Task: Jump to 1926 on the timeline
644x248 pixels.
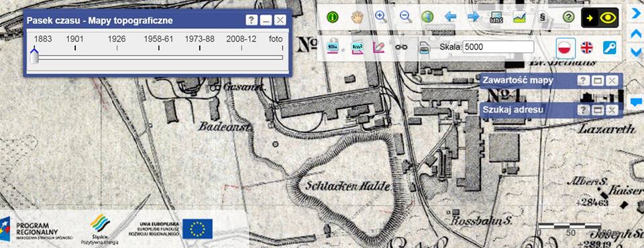Action: pyautogui.click(x=117, y=39)
